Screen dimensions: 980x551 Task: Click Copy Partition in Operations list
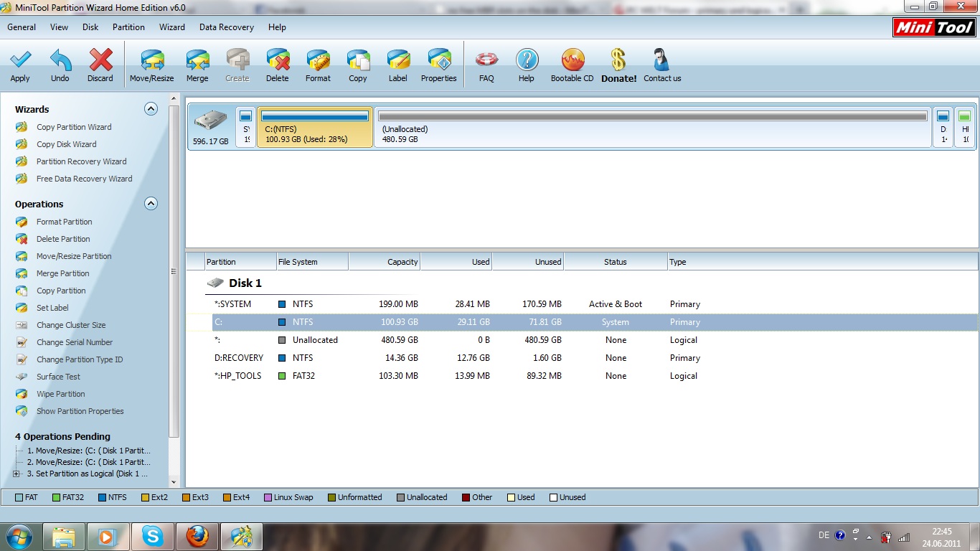[61, 291]
